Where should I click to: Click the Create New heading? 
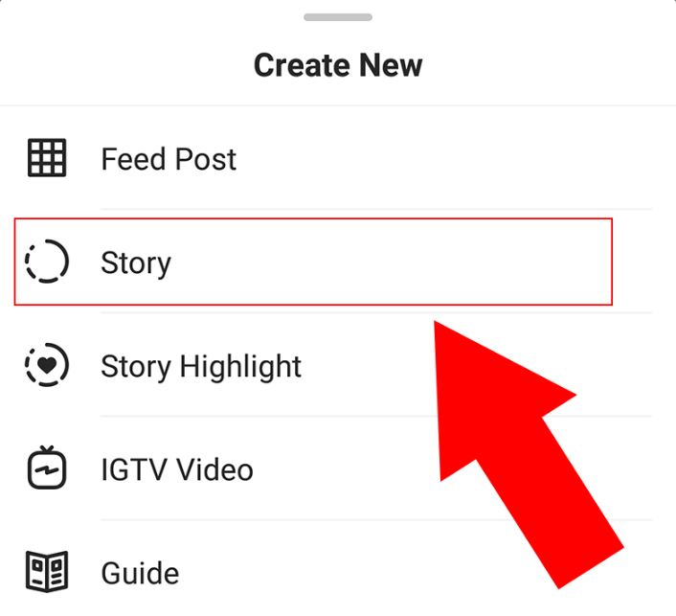pos(338,65)
